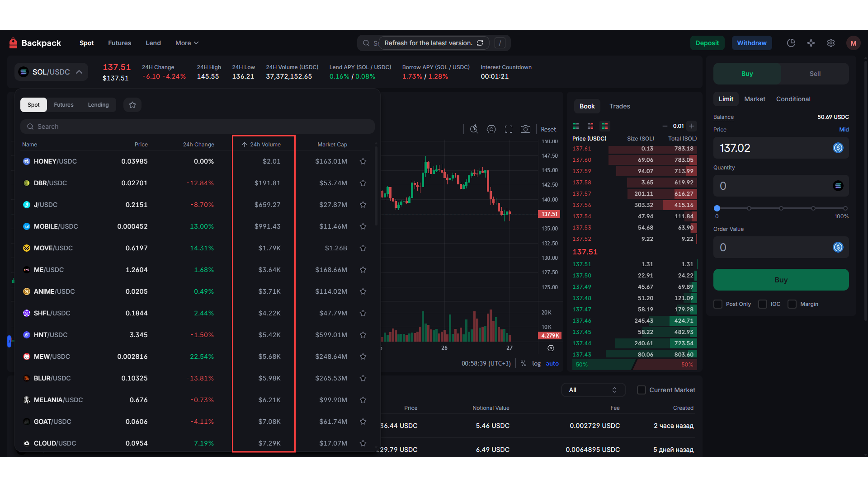Increase order book tick size plus

pyautogui.click(x=692, y=126)
